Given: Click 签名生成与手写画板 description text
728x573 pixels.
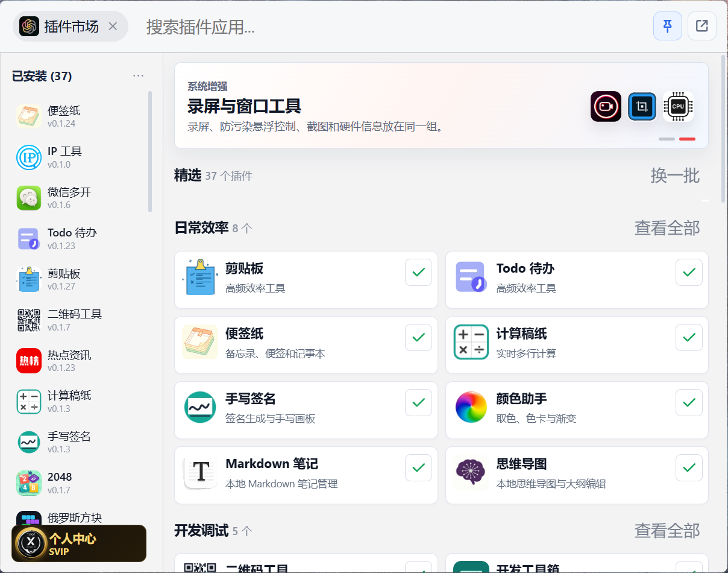Looking at the screenshot, I should 271,419.
